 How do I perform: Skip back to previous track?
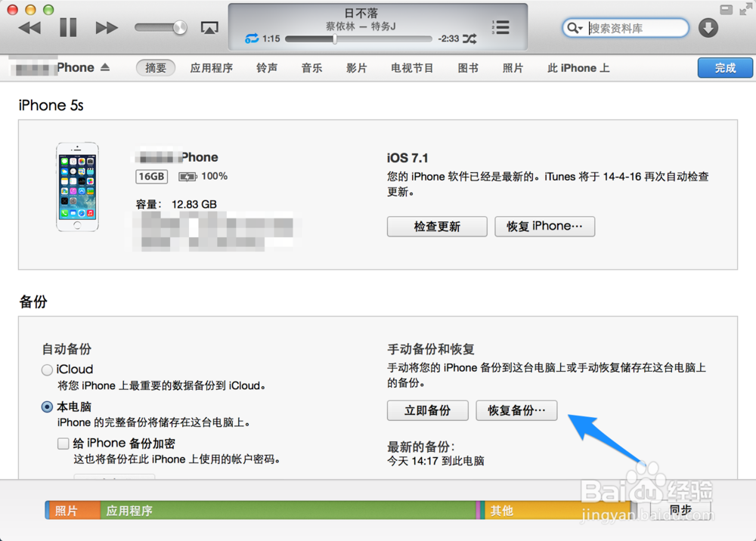(29, 28)
